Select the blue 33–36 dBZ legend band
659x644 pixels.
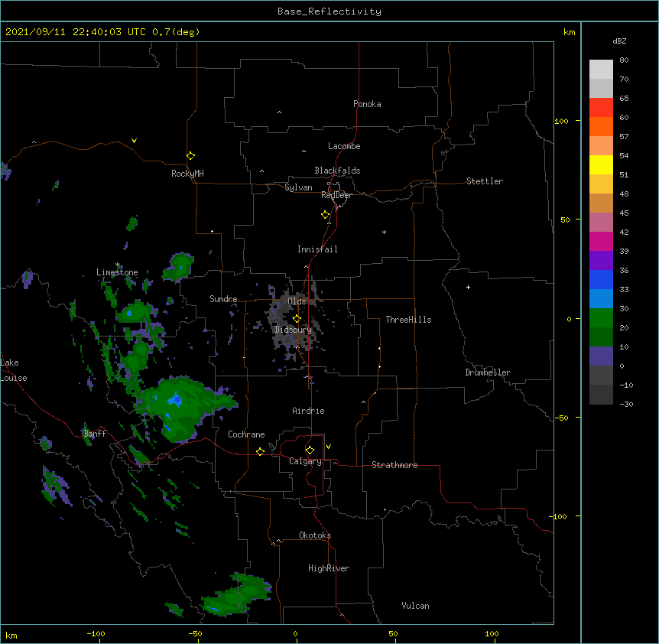coord(601,279)
